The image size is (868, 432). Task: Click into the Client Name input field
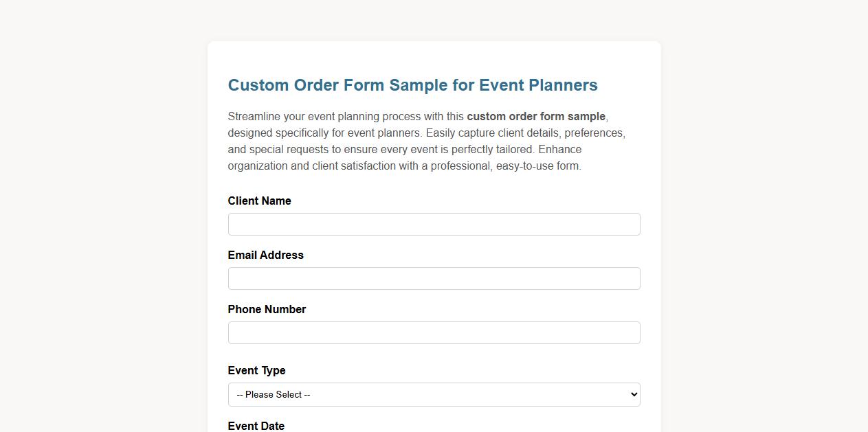(x=434, y=224)
